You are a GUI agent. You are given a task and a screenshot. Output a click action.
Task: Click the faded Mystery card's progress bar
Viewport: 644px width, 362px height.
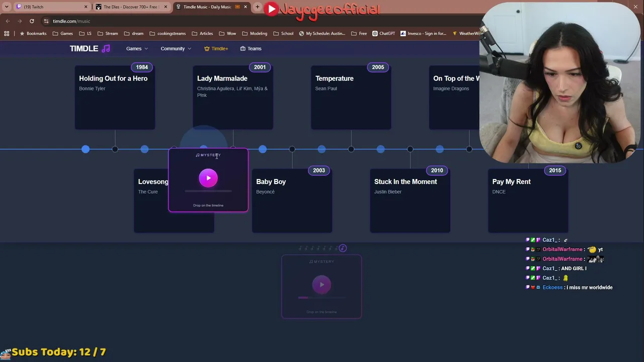[x=321, y=298]
